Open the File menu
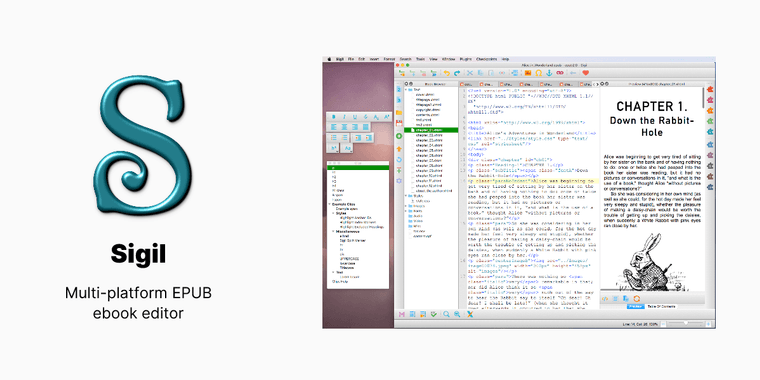Viewport: 760px width, 380px height. click(x=351, y=59)
